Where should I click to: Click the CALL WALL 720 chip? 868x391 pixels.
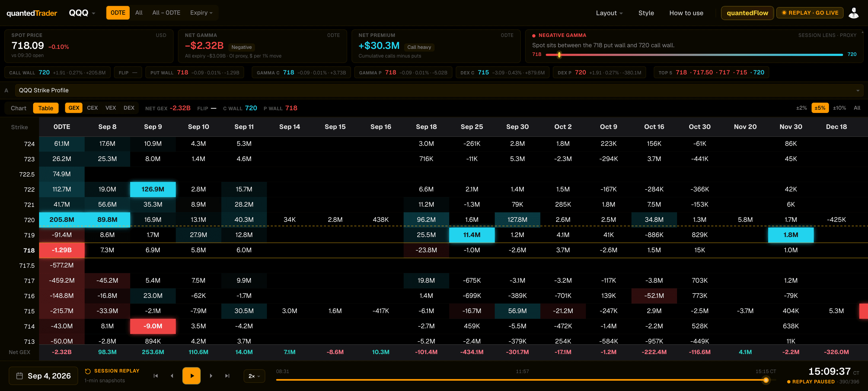[57, 72]
